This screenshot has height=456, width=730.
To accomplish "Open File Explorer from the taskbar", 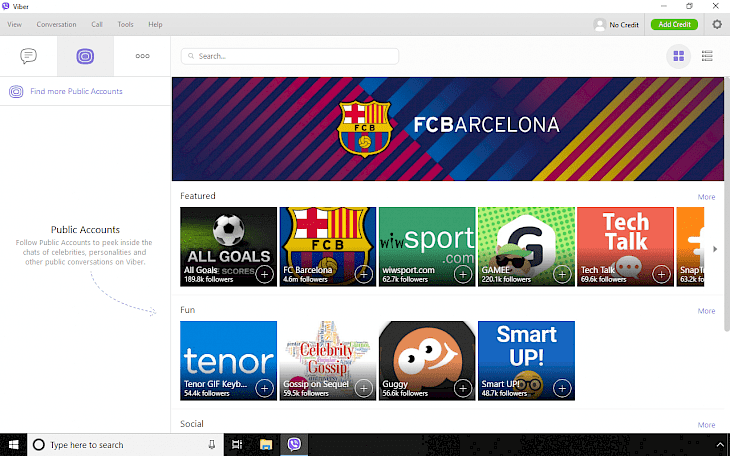I will (x=266, y=445).
